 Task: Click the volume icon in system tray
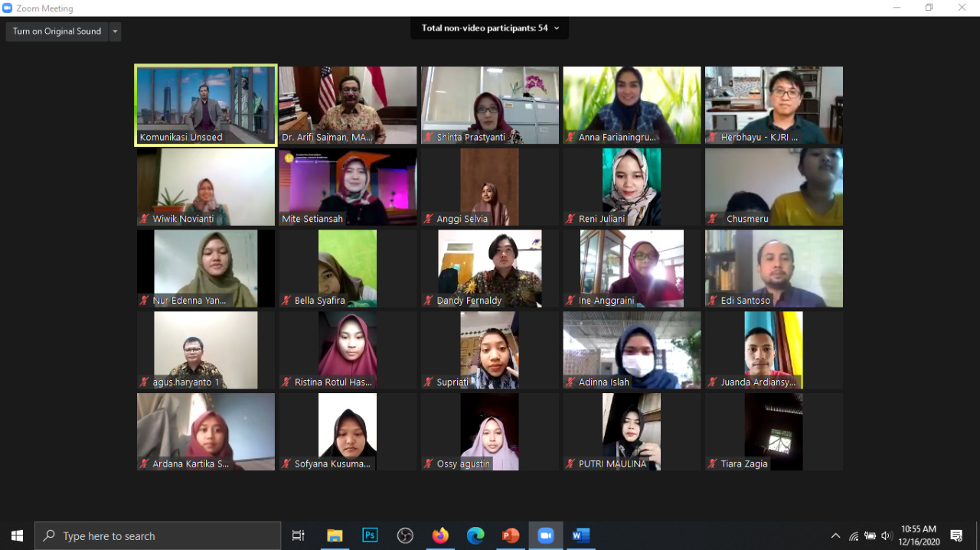(887, 535)
